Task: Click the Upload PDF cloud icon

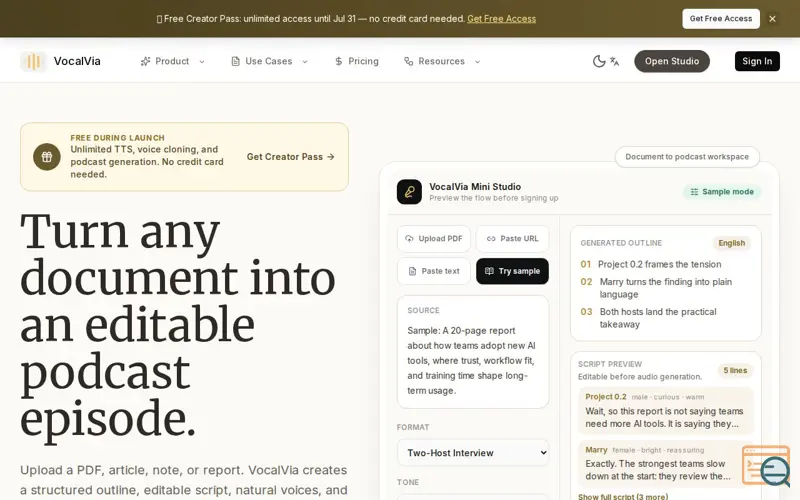Action: pyautogui.click(x=409, y=239)
